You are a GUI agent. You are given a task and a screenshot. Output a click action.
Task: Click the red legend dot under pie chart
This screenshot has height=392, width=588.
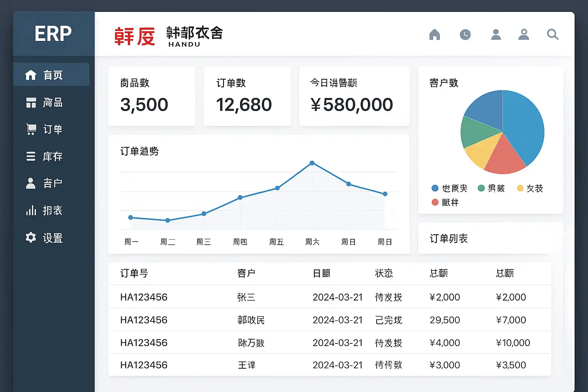coord(435,202)
